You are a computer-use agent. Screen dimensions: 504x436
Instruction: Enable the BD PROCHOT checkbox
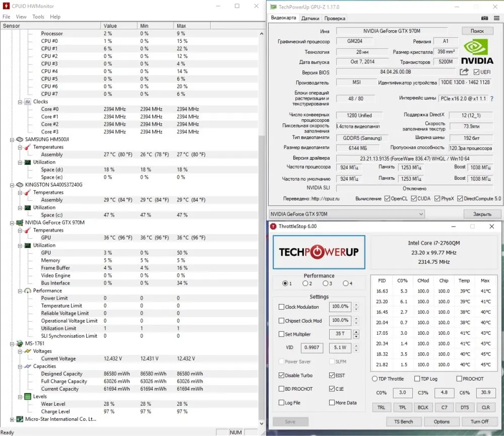pyautogui.click(x=281, y=389)
